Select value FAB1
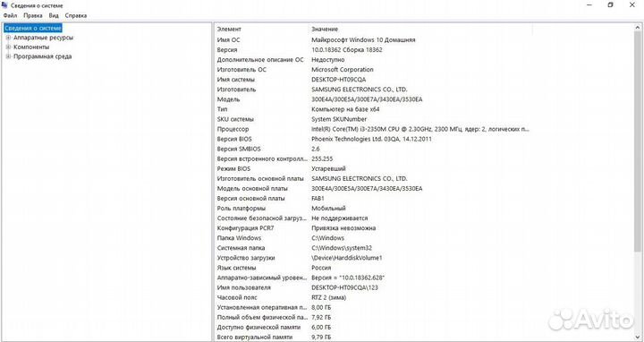 pos(318,198)
